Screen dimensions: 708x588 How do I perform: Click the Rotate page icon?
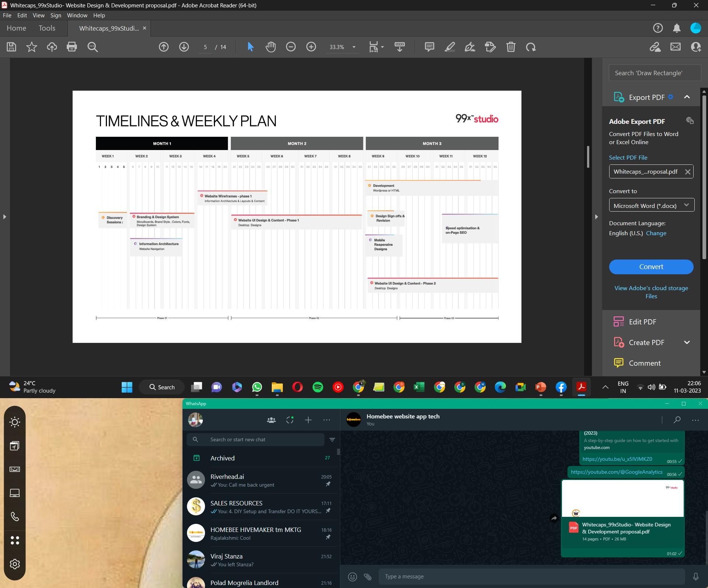[x=531, y=47]
